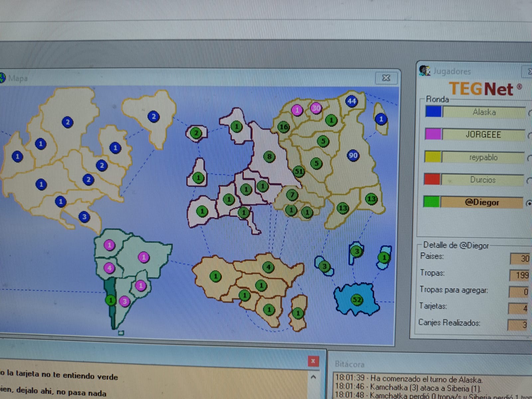Screen dimensions: 532x399
Task: Select player JORGEEE in the round list
Action: pos(483,135)
